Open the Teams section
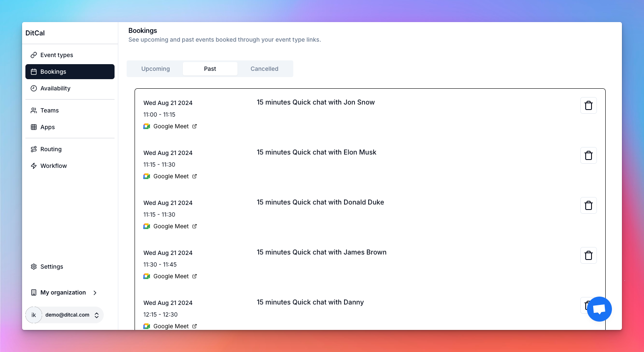The image size is (644, 352). tap(50, 110)
